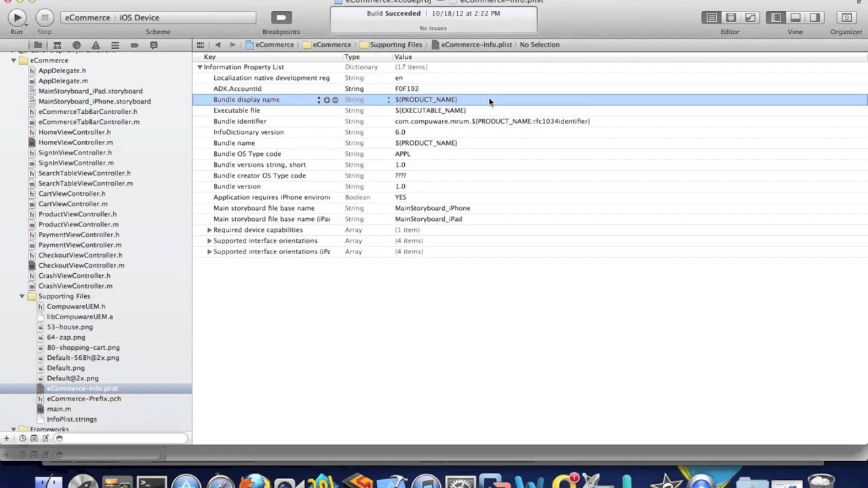
Task: Open Firefox from the Dock
Action: pos(254,482)
